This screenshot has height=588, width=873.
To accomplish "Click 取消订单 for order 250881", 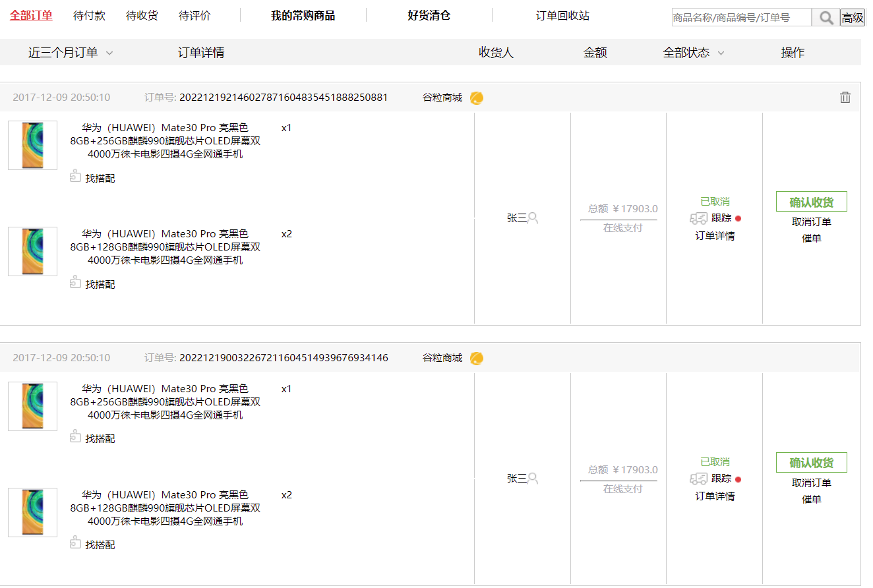I will tap(812, 222).
